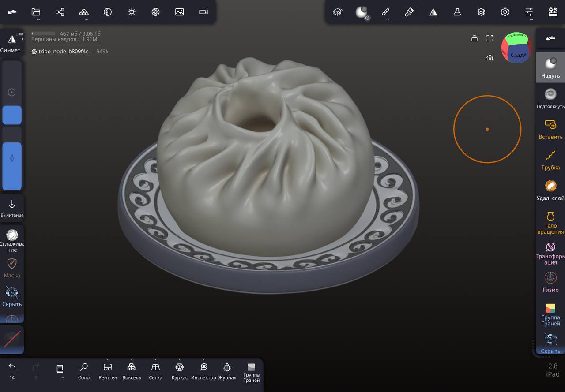Open the Nomad logo menu at top left
Image resolution: width=565 pixels, height=392 pixels.
tap(12, 12)
